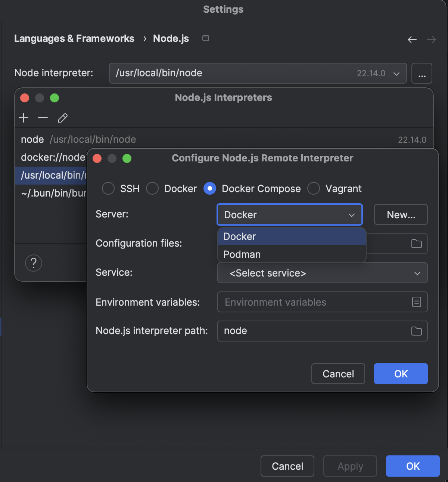
Task: Create a server with the New... button
Action: pos(401,214)
